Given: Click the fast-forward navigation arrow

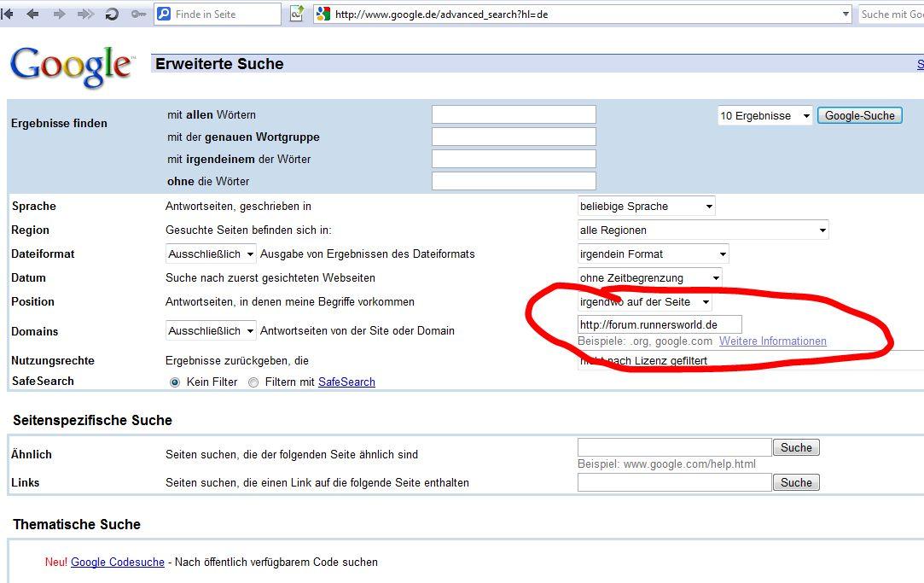Looking at the screenshot, I should pyautogui.click(x=85, y=15).
